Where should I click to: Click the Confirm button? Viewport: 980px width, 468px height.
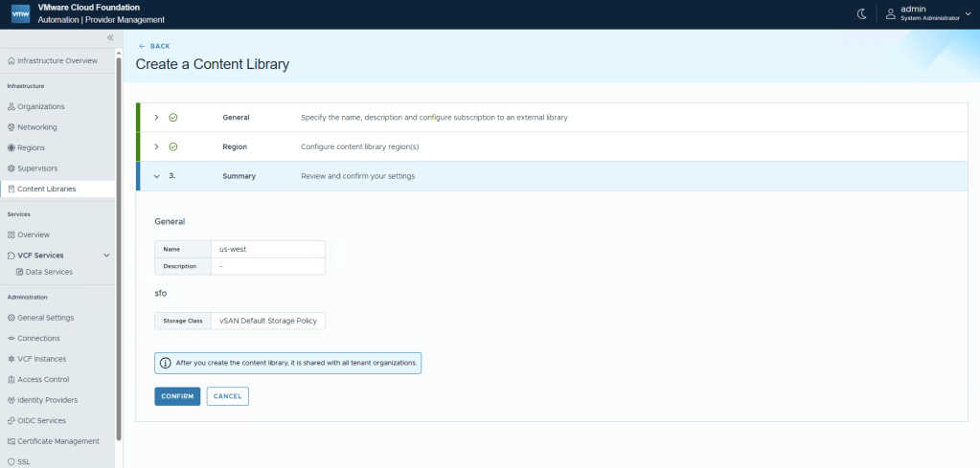coord(177,396)
